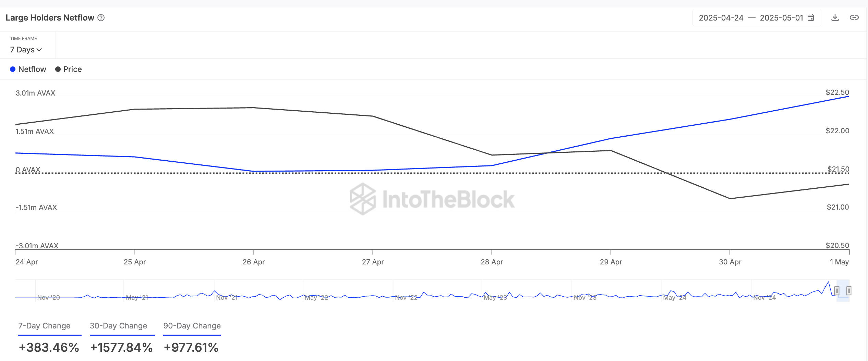Click the copy link icon

tap(854, 18)
